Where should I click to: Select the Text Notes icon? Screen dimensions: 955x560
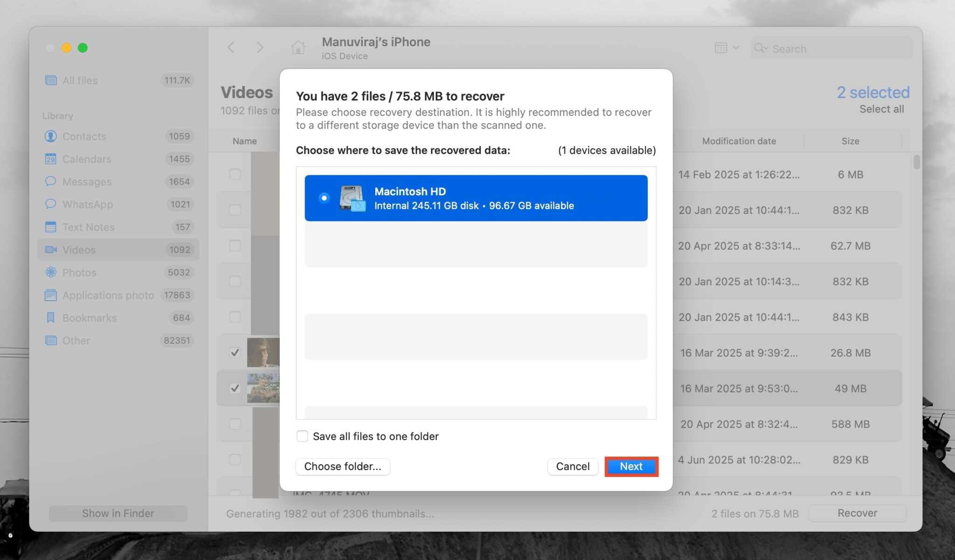(x=51, y=227)
